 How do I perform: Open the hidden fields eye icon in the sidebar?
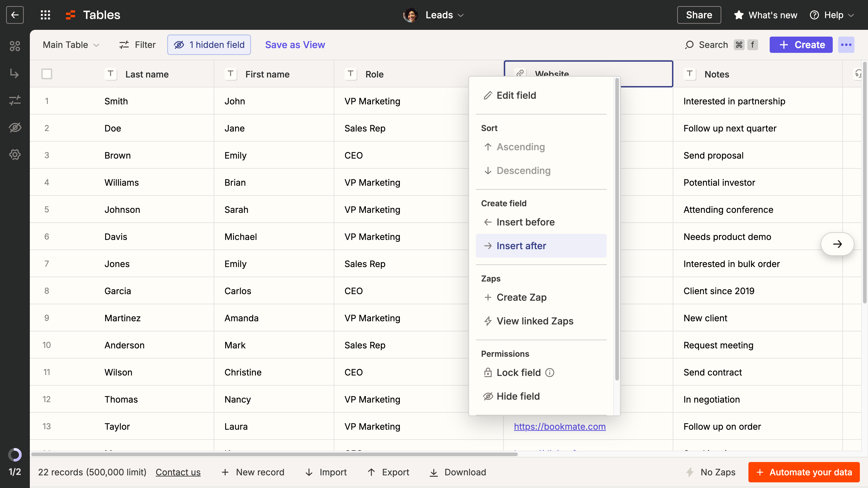[x=15, y=127]
